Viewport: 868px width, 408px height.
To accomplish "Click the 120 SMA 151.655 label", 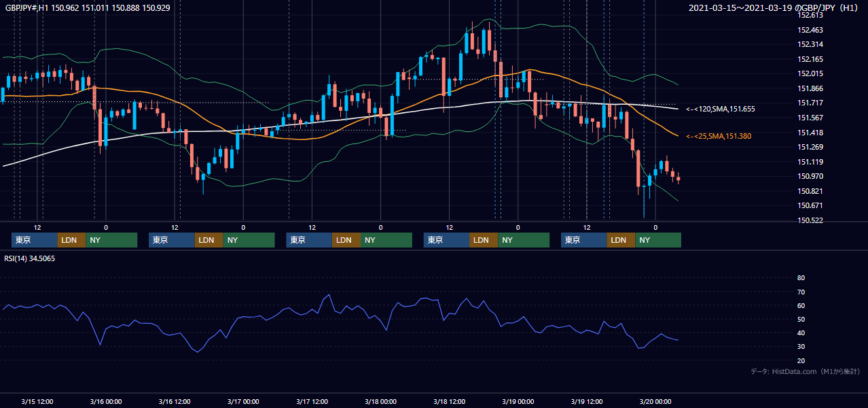I will (721, 109).
